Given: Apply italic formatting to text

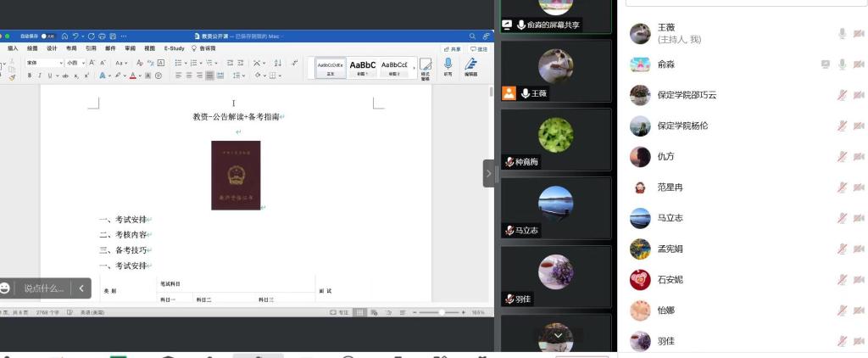Looking at the screenshot, I should point(38,76).
